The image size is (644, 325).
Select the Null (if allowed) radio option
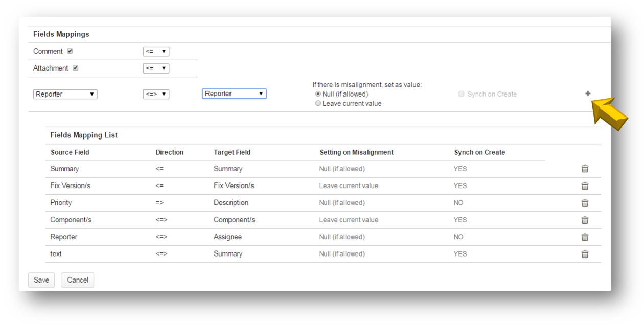318,94
